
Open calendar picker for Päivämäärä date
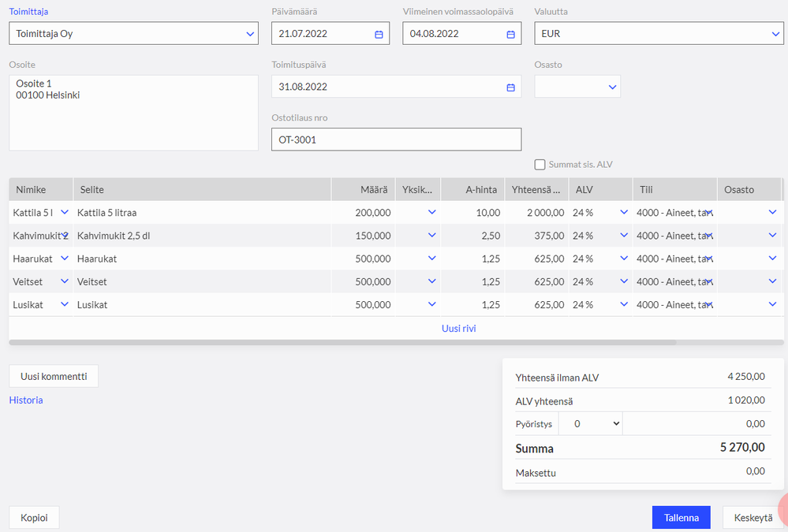coord(379,34)
